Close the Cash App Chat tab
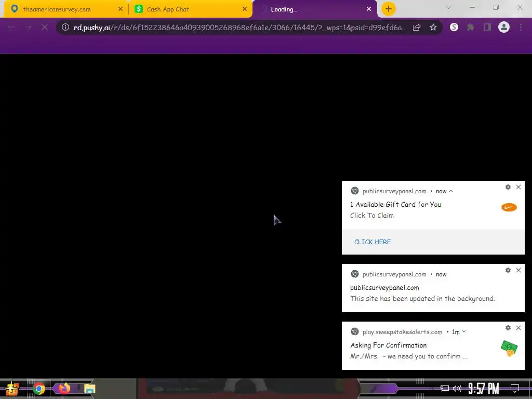This screenshot has width=532, height=399. [245, 9]
